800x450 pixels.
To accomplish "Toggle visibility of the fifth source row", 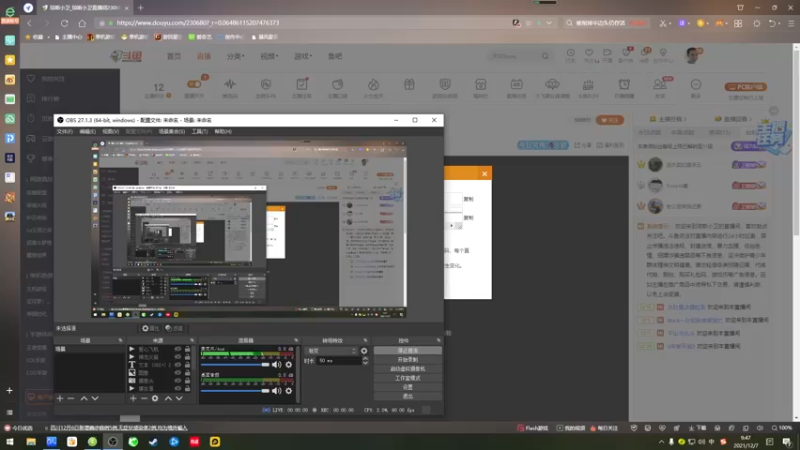I will [178, 381].
